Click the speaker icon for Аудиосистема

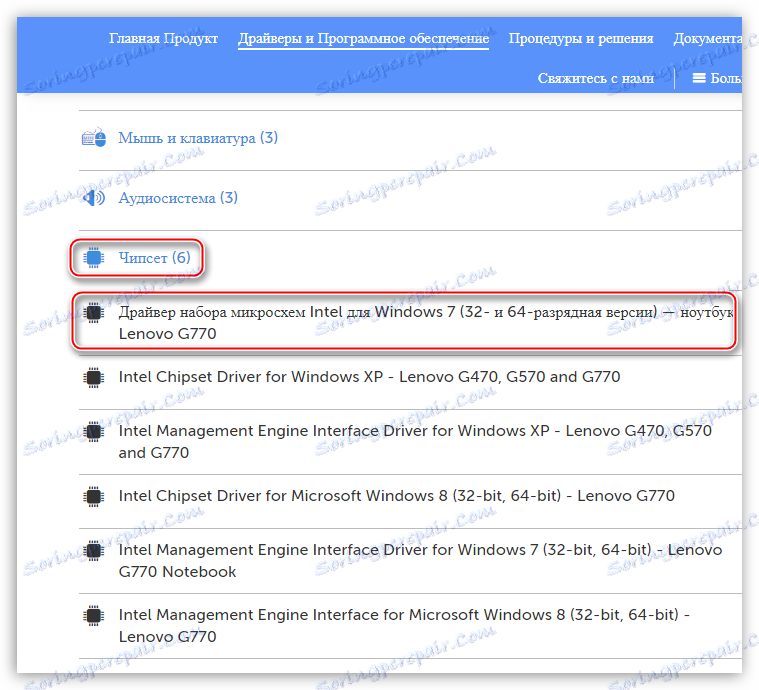[x=94, y=198]
